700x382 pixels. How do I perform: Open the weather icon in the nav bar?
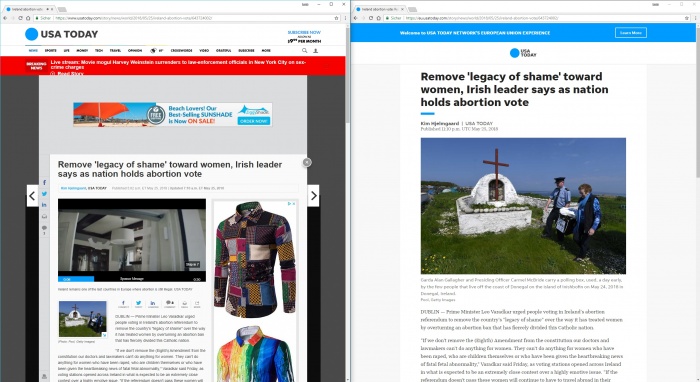point(153,50)
